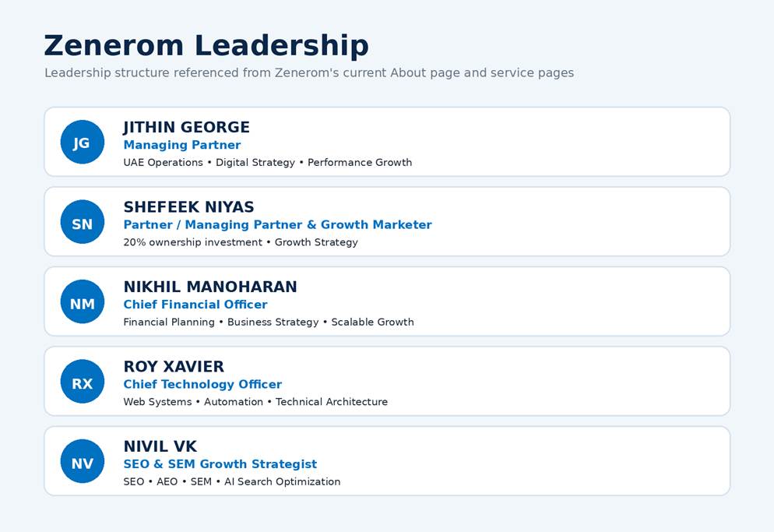Click the RX avatar circle
This screenshot has height=532, width=774.
click(83, 382)
